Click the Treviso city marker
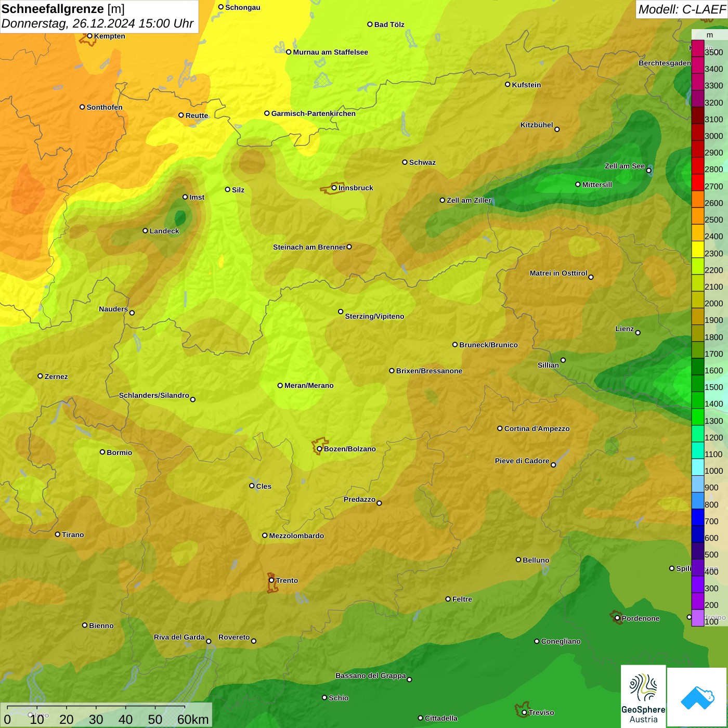Screen dimensions: 728x728 [x=524, y=712]
